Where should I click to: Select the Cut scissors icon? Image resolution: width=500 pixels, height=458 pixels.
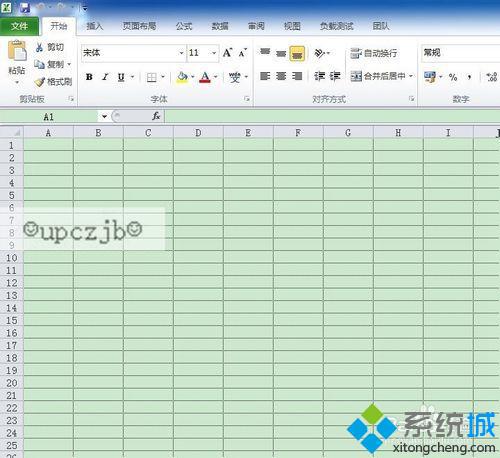[39, 47]
